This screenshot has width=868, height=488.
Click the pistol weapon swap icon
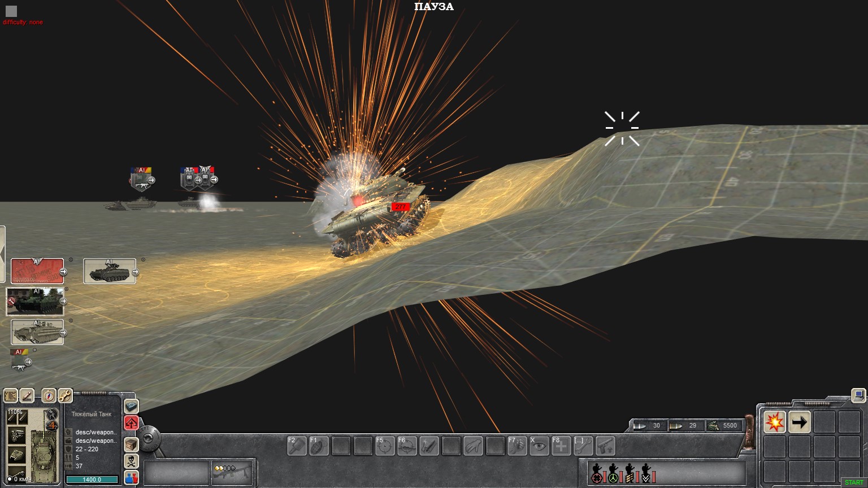(x=605, y=446)
